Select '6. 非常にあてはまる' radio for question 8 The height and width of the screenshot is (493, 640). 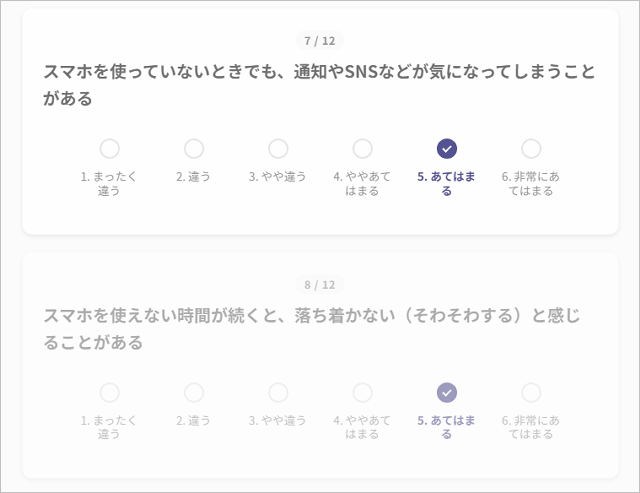(x=531, y=393)
